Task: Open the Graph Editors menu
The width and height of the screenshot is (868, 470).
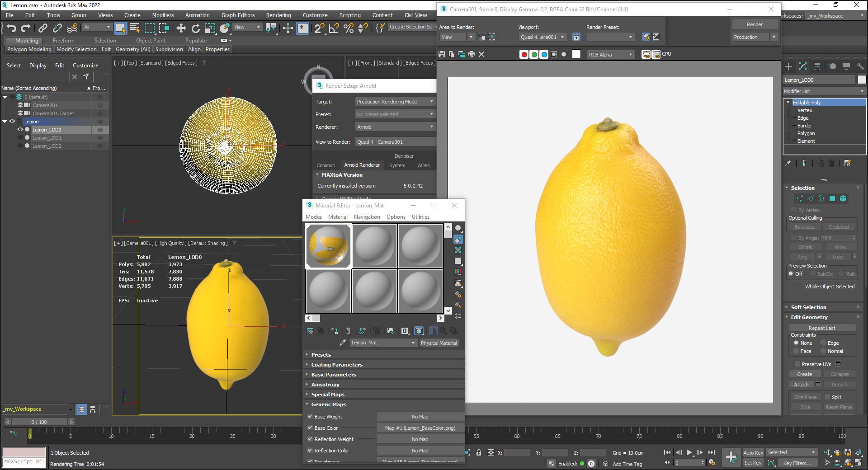Action: pyautogui.click(x=238, y=15)
